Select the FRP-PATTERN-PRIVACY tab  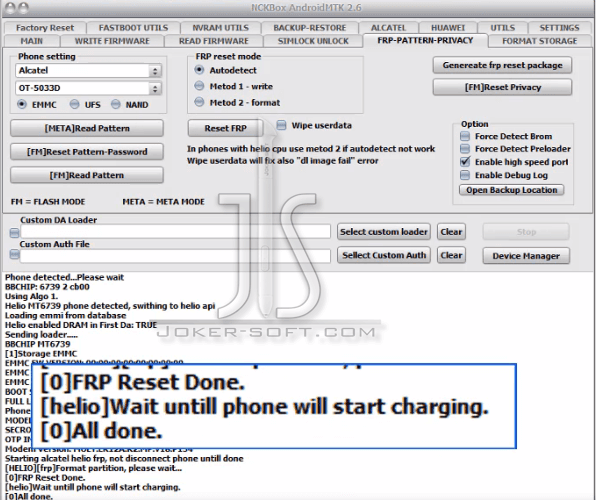[x=425, y=40]
